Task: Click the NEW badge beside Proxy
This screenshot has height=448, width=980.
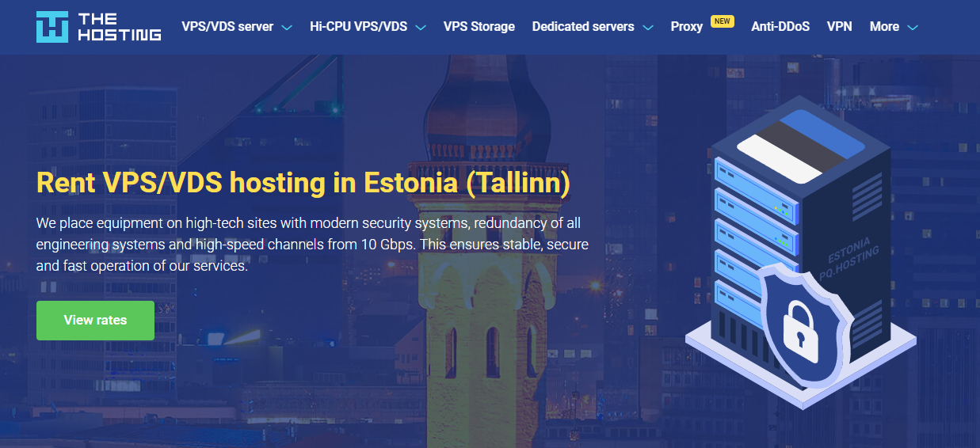Action: point(722,21)
